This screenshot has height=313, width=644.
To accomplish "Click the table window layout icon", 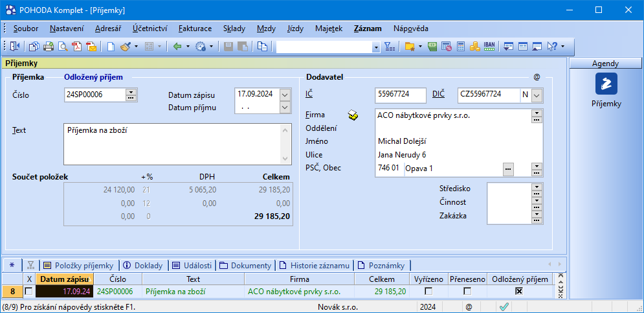I will (x=523, y=47).
